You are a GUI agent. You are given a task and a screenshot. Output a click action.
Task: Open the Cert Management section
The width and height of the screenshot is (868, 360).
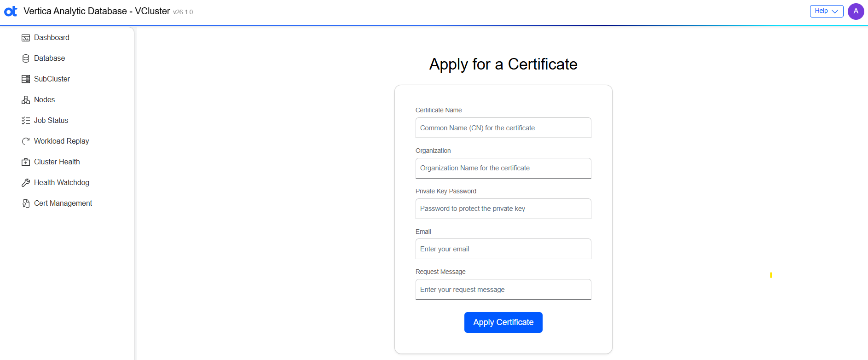tap(63, 203)
